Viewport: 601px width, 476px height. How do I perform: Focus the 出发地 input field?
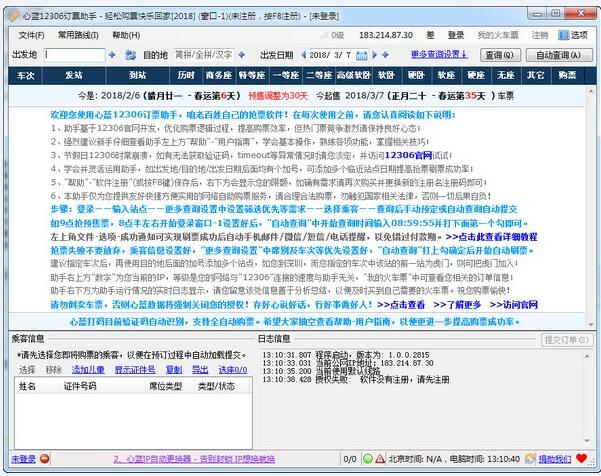[x=74, y=55]
